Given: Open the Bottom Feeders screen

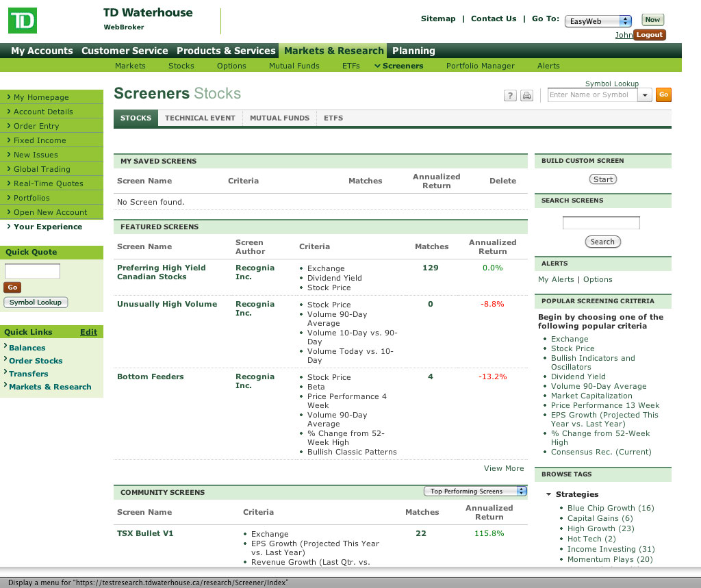Looking at the screenshot, I should pyautogui.click(x=150, y=376).
